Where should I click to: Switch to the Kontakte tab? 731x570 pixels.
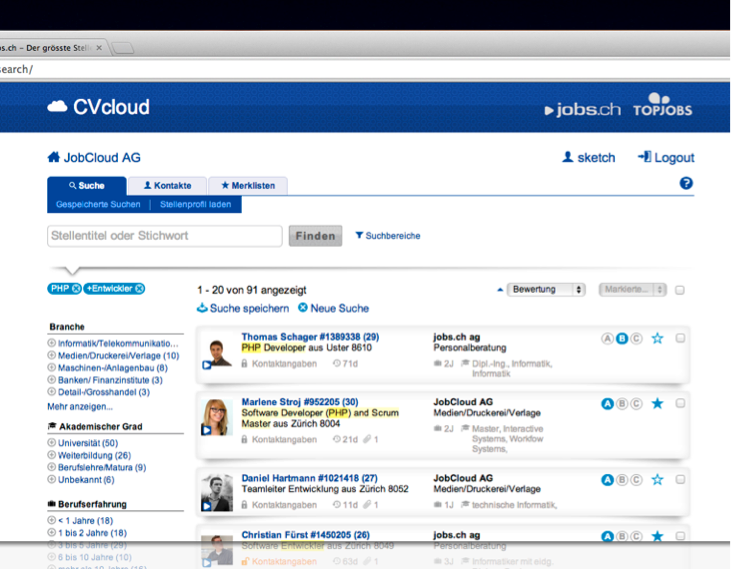(x=167, y=185)
